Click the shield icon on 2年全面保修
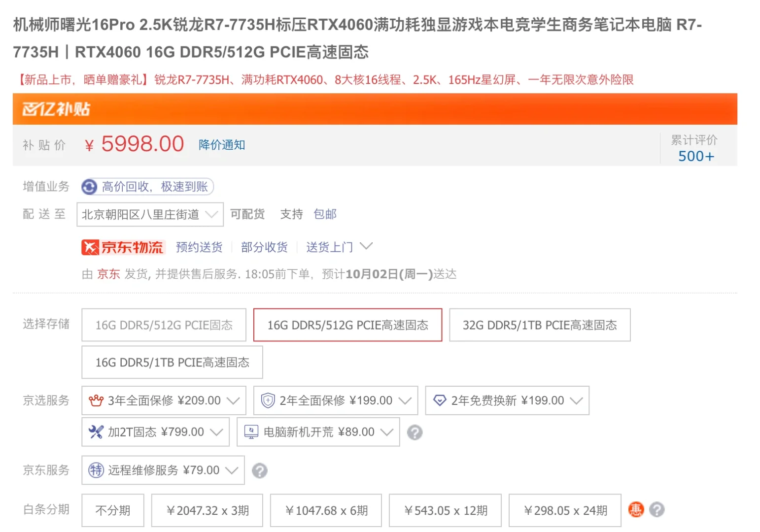The width and height of the screenshot is (760, 532). pyautogui.click(x=268, y=400)
